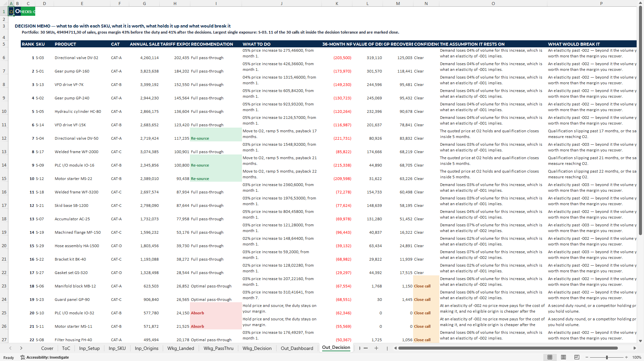Open the Wkg_Decision sheet tab
The height and width of the screenshot is (361, 644).
(257, 348)
